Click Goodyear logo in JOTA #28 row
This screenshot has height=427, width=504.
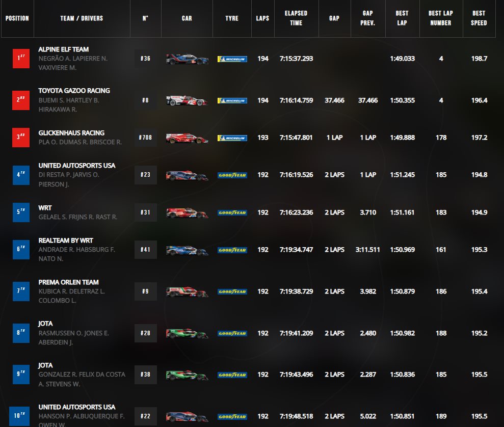pos(232,334)
